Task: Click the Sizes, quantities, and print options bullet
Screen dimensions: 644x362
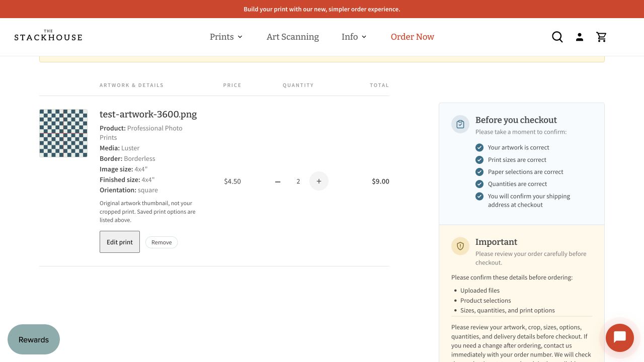Action: (508, 310)
